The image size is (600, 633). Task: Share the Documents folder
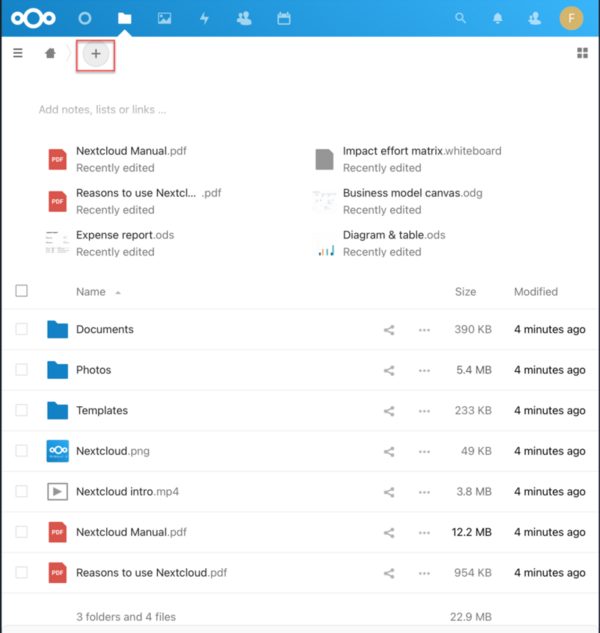(x=389, y=330)
